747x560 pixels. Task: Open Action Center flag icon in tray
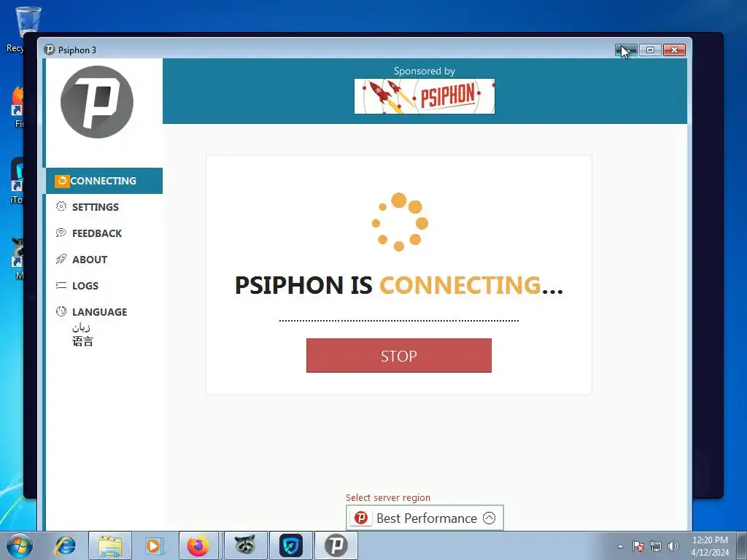coord(638,546)
